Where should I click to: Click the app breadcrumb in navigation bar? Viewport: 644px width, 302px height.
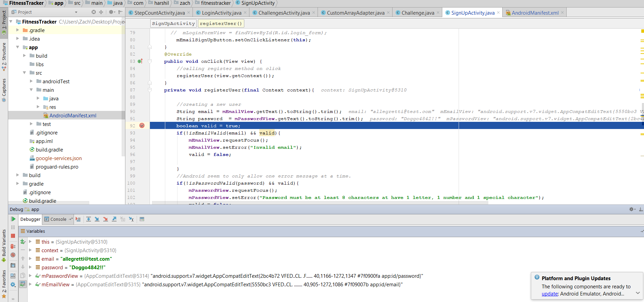click(x=59, y=3)
